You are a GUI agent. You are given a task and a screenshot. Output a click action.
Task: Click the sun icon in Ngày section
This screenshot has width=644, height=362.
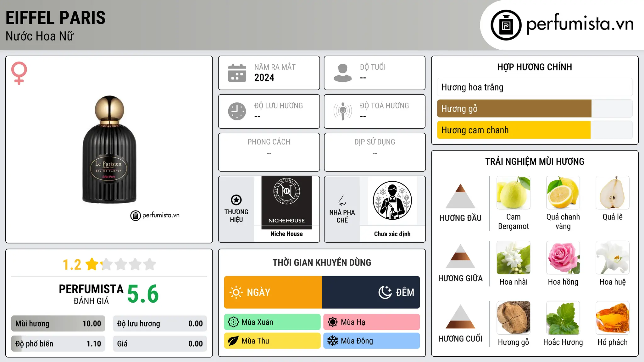point(236,292)
